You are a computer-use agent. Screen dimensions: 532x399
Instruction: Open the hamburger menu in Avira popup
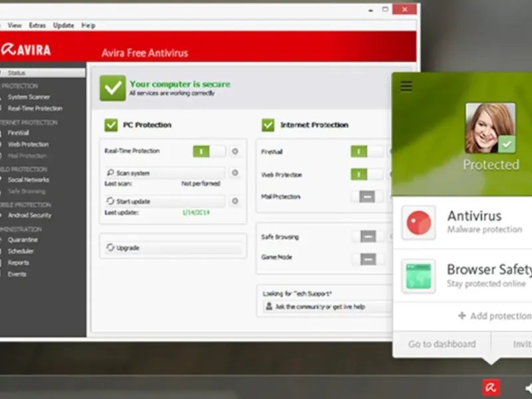tap(406, 86)
